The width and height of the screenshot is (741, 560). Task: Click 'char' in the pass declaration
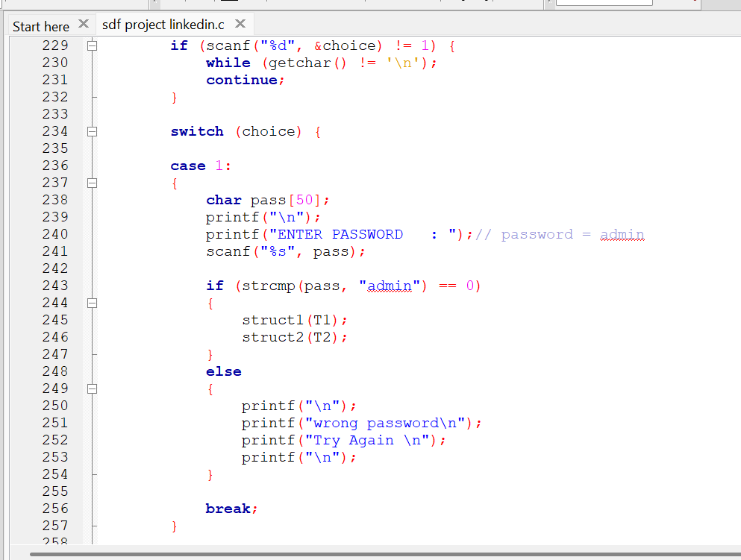coord(224,200)
